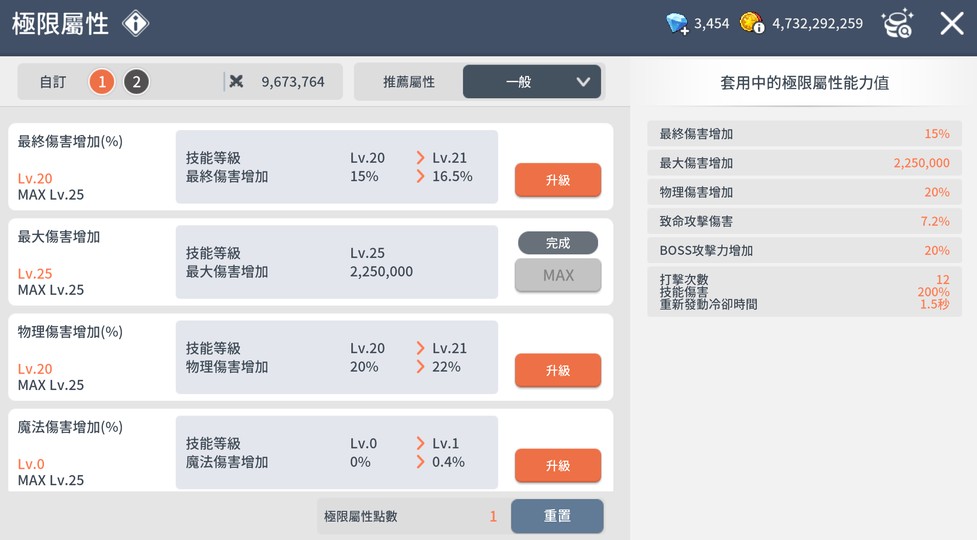Select custom preset 1
This screenshot has width=977, height=540.
click(x=102, y=82)
